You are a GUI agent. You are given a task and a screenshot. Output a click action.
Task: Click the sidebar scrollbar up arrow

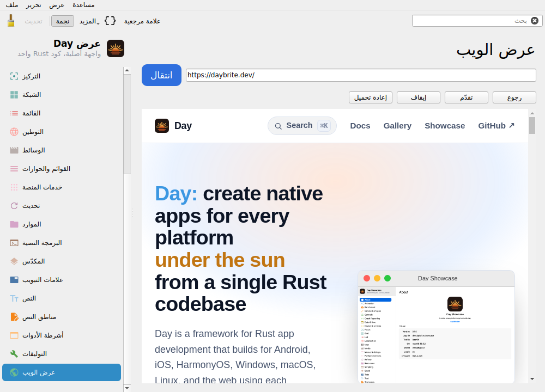[127, 70]
